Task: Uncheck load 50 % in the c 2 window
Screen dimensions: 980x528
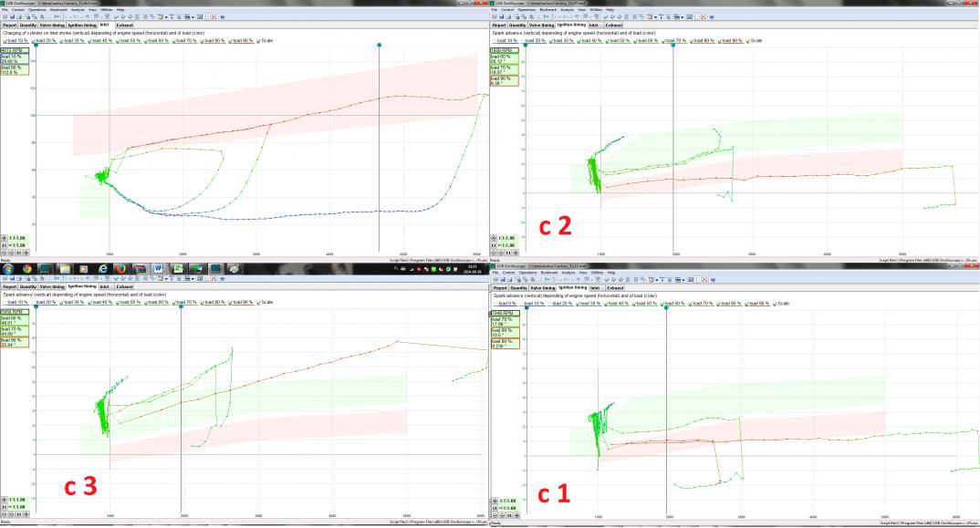Action: (618, 41)
